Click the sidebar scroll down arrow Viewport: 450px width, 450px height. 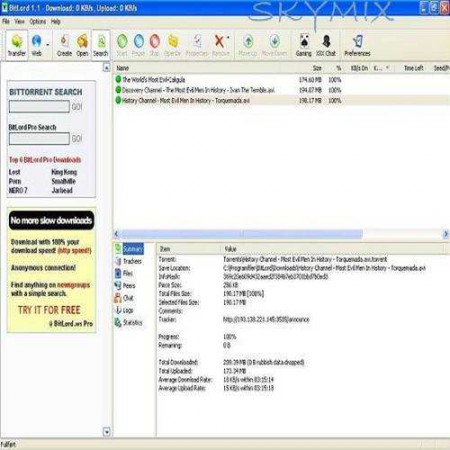click(x=107, y=432)
